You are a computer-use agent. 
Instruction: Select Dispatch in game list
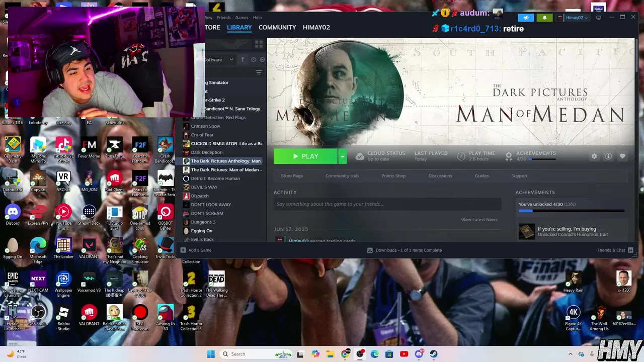pyautogui.click(x=200, y=196)
